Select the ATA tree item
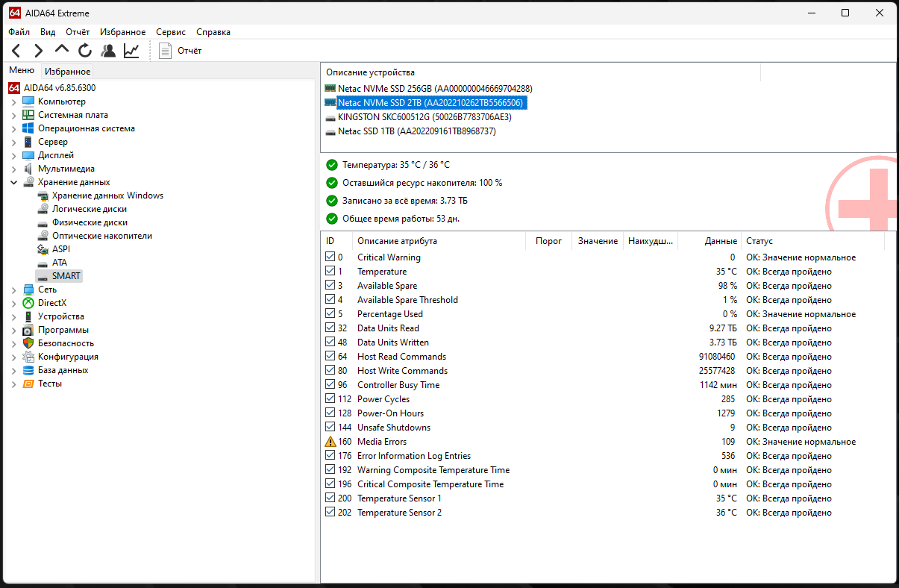The width and height of the screenshot is (899, 588). point(60,263)
